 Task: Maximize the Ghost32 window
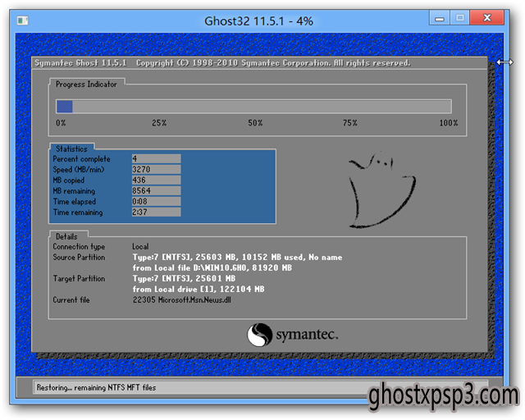(x=460, y=18)
